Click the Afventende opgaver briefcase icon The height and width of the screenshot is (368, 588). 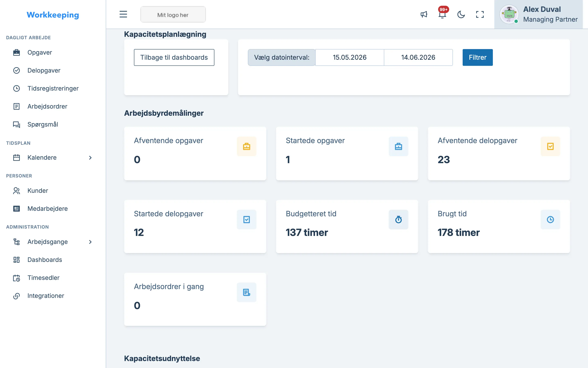pyautogui.click(x=246, y=146)
